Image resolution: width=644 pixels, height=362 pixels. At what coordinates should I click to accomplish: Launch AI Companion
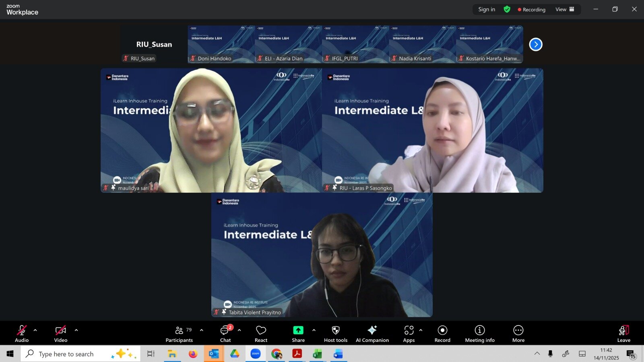coord(372,334)
